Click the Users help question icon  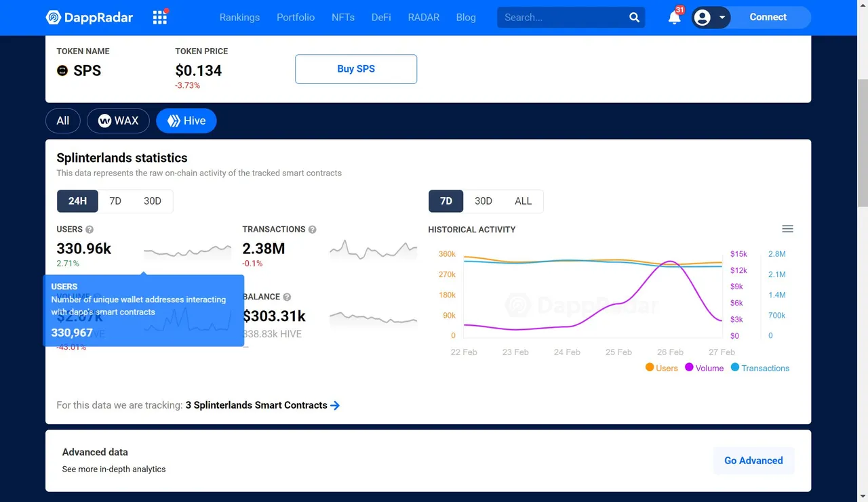(x=90, y=230)
